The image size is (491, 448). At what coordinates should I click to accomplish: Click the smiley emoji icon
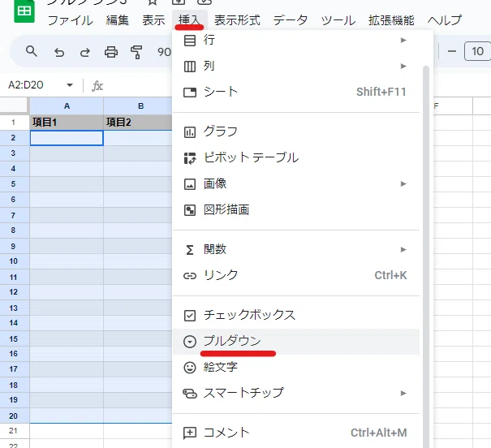pos(190,368)
